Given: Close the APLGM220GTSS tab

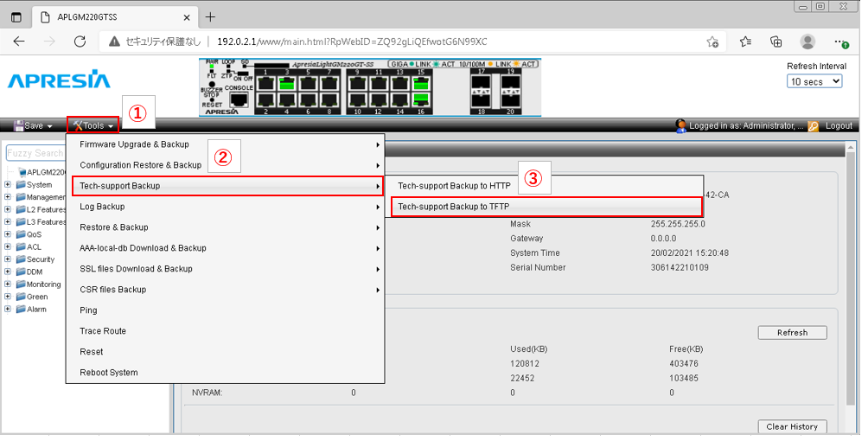Looking at the screenshot, I should [187, 18].
